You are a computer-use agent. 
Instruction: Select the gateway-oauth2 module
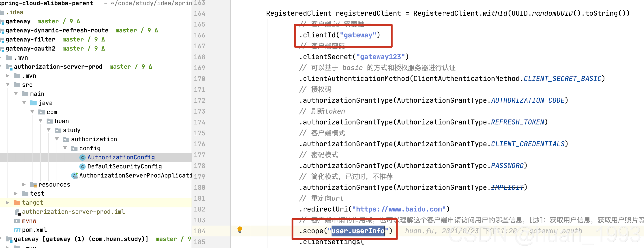pos(30,49)
